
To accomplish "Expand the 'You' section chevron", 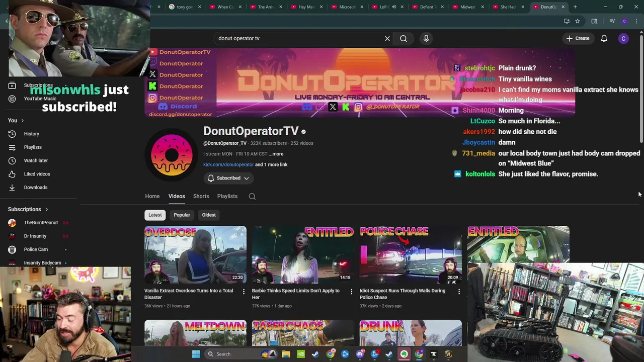I will coord(22,121).
